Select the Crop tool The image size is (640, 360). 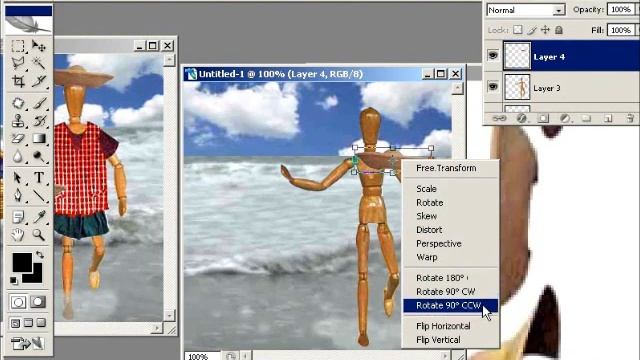(x=18, y=81)
